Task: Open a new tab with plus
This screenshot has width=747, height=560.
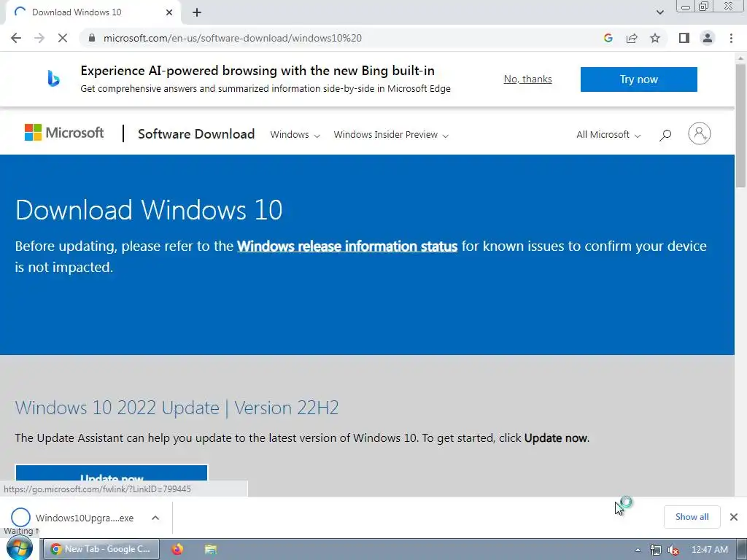Action: click(197, 12)
